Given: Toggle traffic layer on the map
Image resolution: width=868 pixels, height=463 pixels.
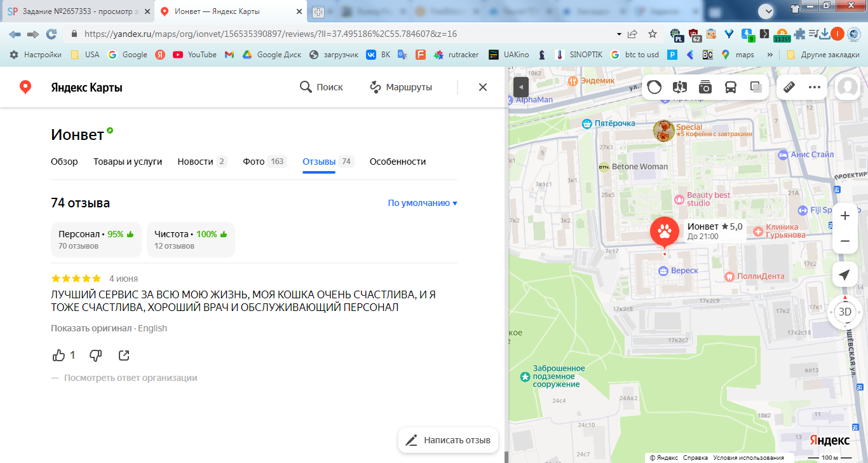Looking at the screenshot, I should point(654,87).
